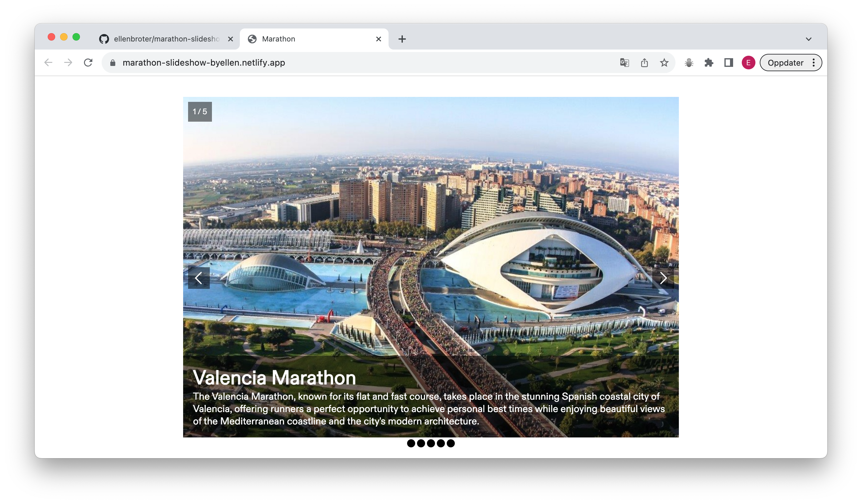
Task: Minimize window with yellow button
Action: tap(64, 37)
